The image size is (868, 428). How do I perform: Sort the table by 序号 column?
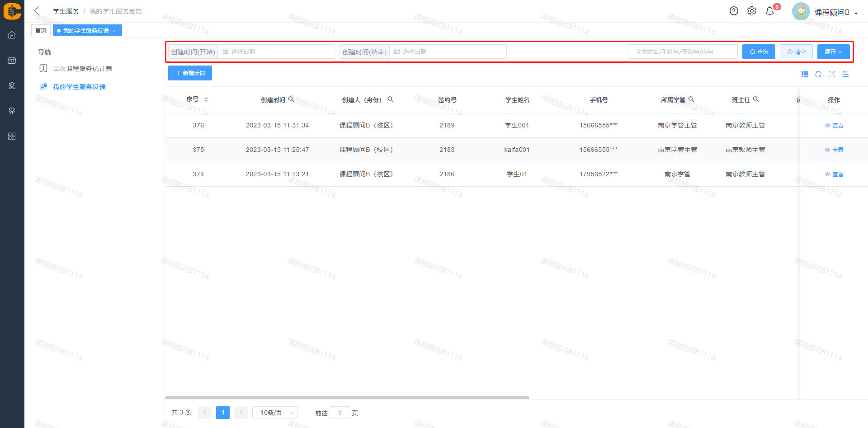(x=206, y=99)
